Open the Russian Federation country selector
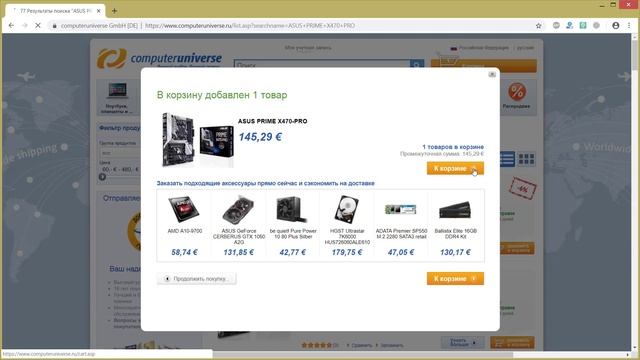This screenshot has width=640, height=360. click(480, 48)
